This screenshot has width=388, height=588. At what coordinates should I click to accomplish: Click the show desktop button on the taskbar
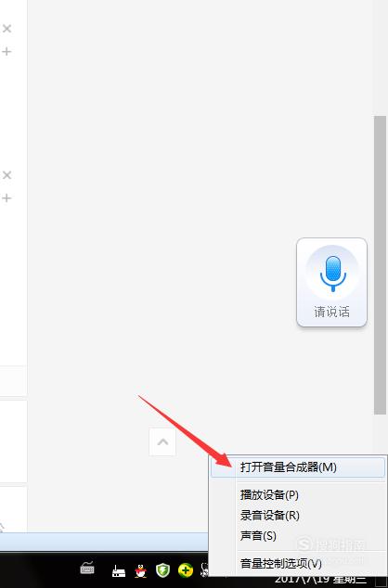click(x=381, y=581)
